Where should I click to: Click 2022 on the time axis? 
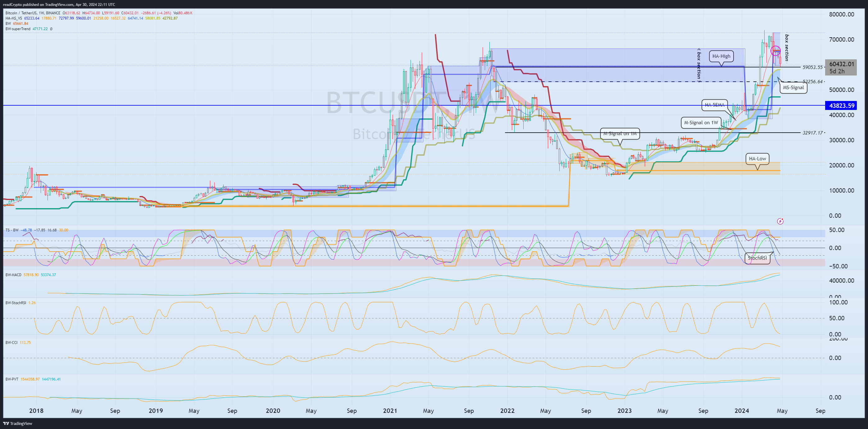(507, 411)
